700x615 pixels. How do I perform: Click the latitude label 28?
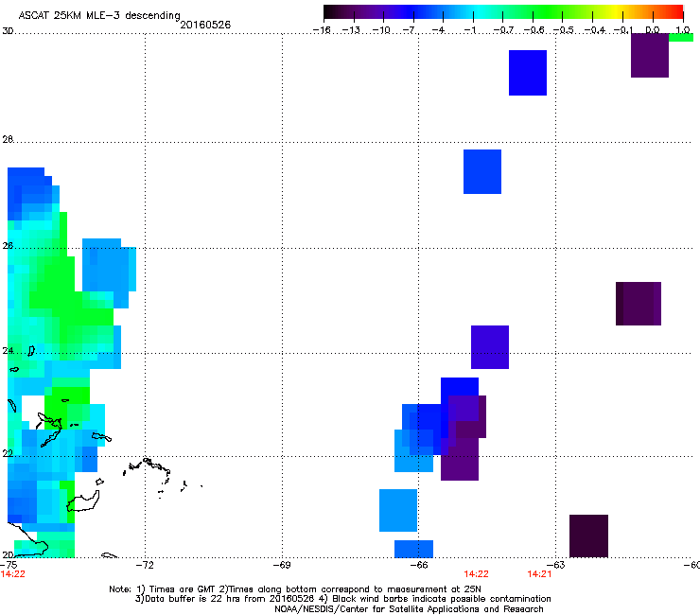[x=8, y=140]
